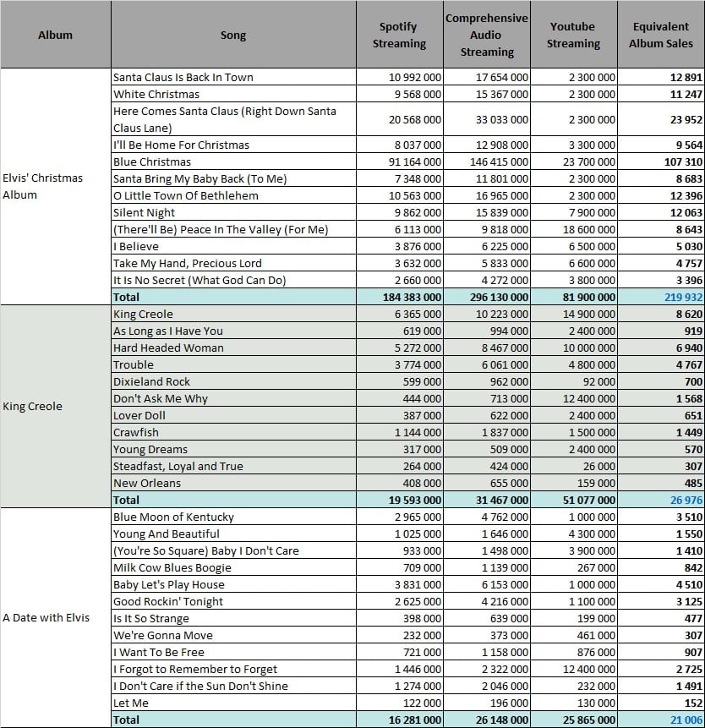Viewport: 705px width, 728px height.
Task: Click Blue Moon of Kentucky
Action: [233, 517]
